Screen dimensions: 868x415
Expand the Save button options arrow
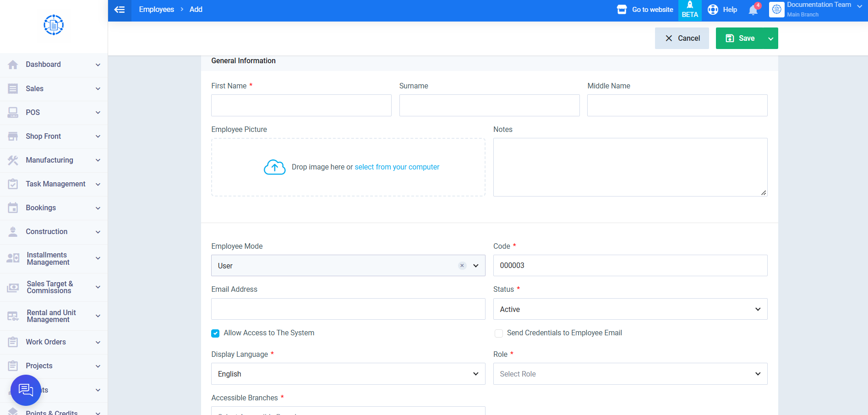[770, 38]
